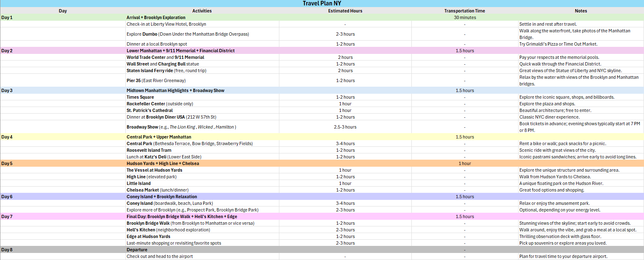Select the Estimated Hours column header
This screenshot has height=260, width=644.
[x=345, y=11]
